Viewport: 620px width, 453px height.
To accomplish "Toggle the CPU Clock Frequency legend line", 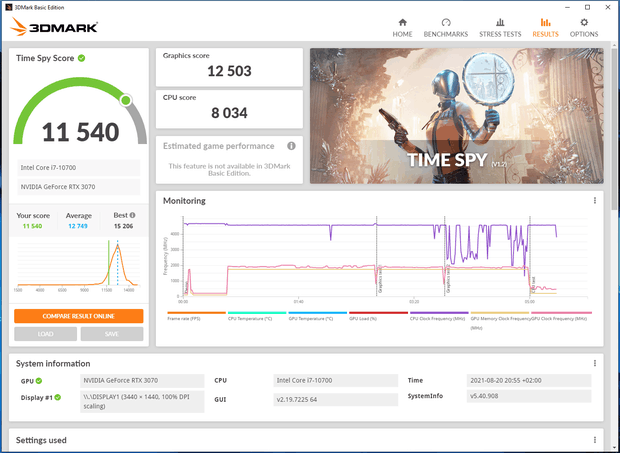I will coord(439,316).
